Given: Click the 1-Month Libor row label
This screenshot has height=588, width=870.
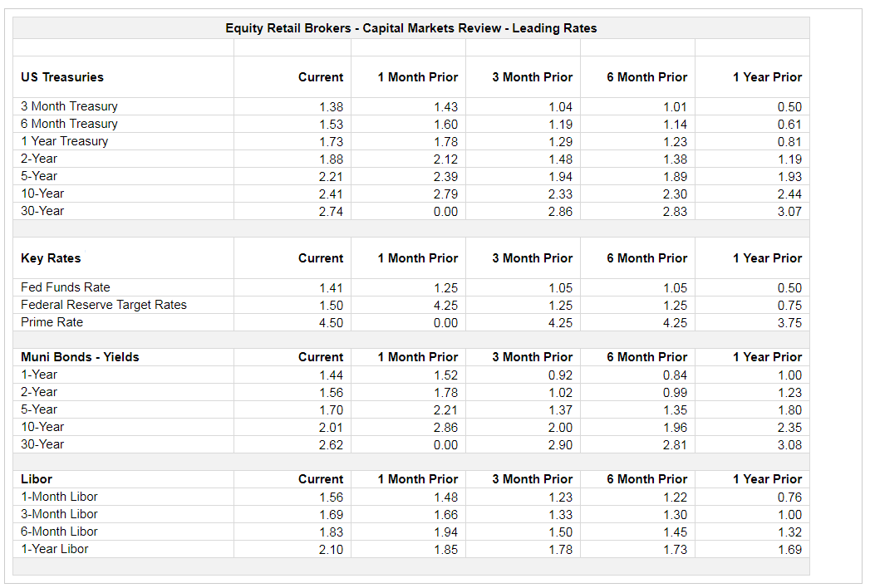Looking at the screenshot, I should [59, 497].
